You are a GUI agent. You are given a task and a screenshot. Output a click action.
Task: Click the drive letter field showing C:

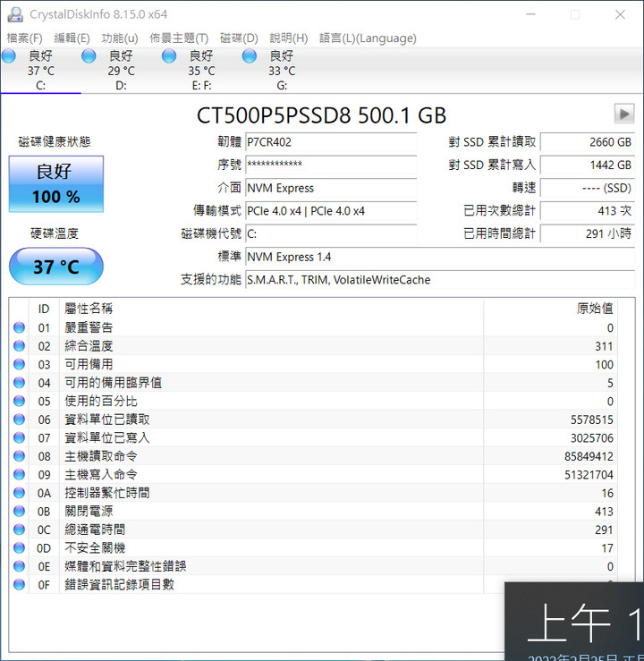[331, 233]
